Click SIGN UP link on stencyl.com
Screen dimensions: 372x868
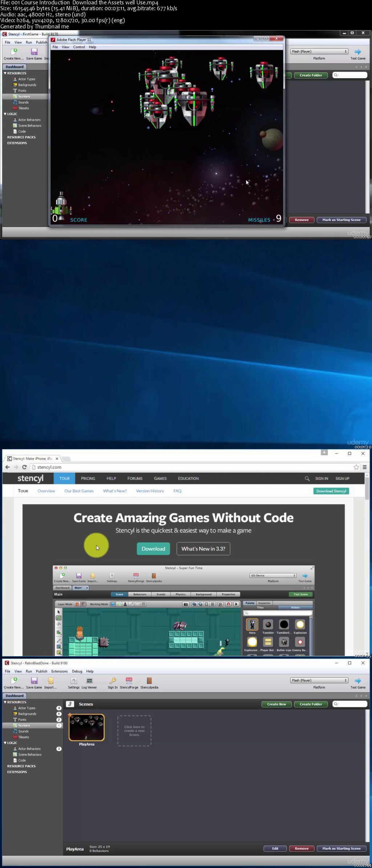[x=342, y=479]
